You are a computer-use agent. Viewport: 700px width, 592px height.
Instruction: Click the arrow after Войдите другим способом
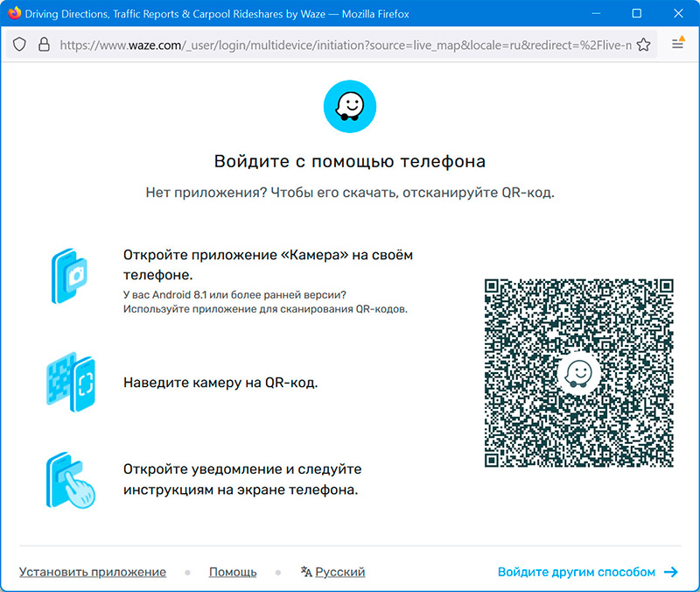[x=671, y=572]
